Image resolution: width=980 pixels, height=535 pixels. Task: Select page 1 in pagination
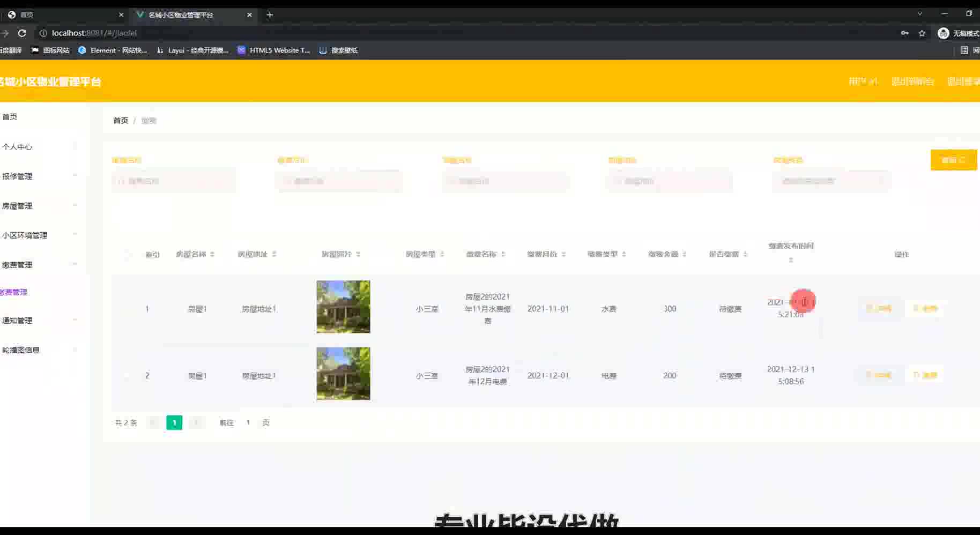(174, 423)
